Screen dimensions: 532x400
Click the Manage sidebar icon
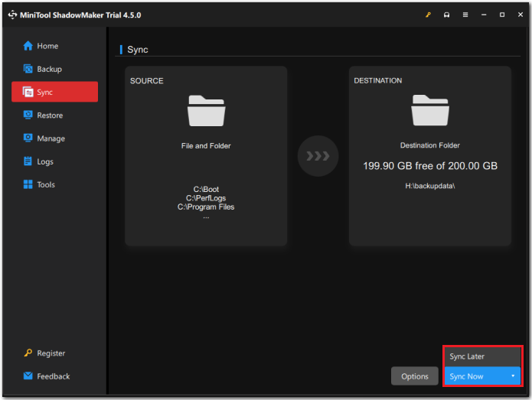click(x=28, y=138)
